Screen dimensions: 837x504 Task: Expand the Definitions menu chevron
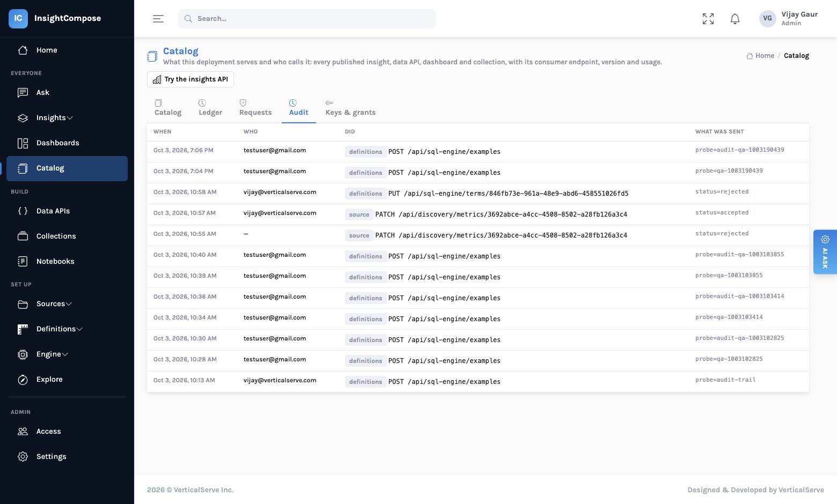click(79, 329)
